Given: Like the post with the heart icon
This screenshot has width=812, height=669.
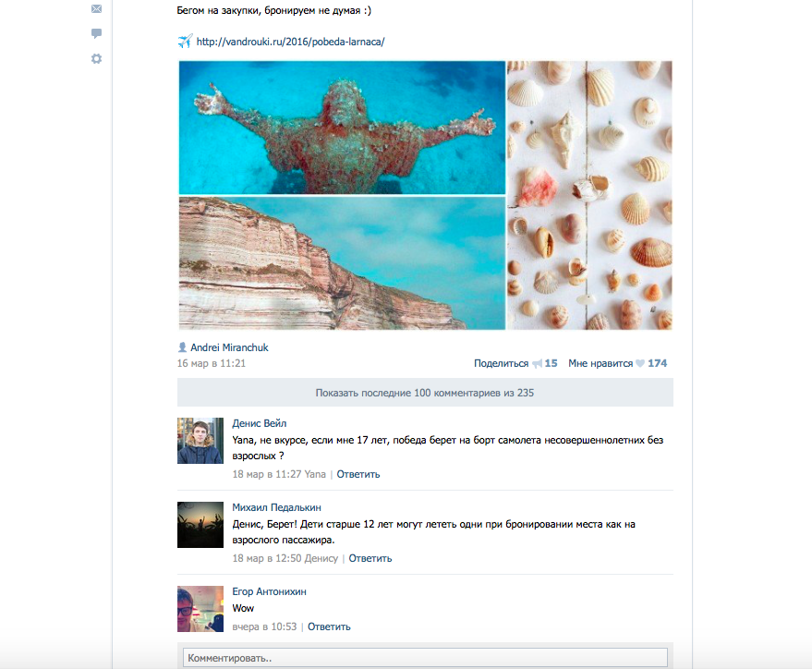Looking at the screenshot, I should 639,364.
